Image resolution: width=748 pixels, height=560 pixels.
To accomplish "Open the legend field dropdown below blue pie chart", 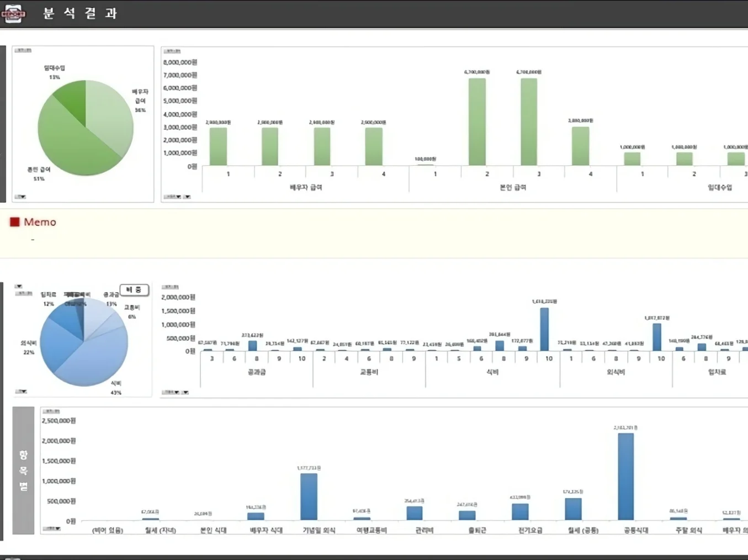I will point(21,391).
